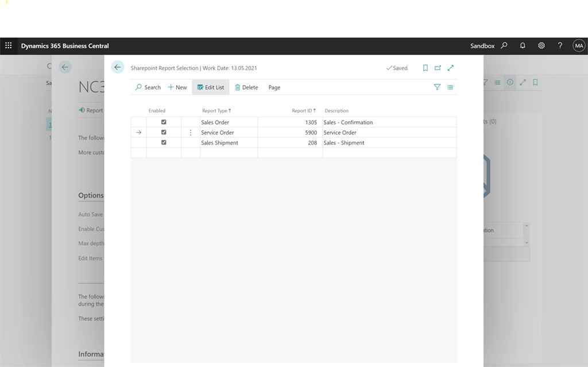Image resolution: width=588 pixels, height=367 pixels.
Task: Click the Sales - Shipment description
Action: [344, 142]
